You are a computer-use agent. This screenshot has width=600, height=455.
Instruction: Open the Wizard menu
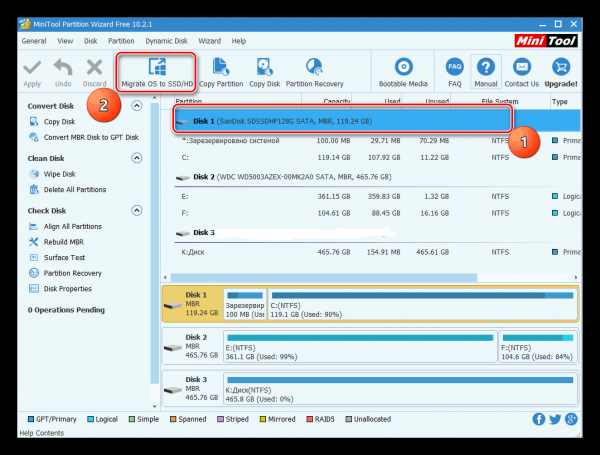point(209,41)
